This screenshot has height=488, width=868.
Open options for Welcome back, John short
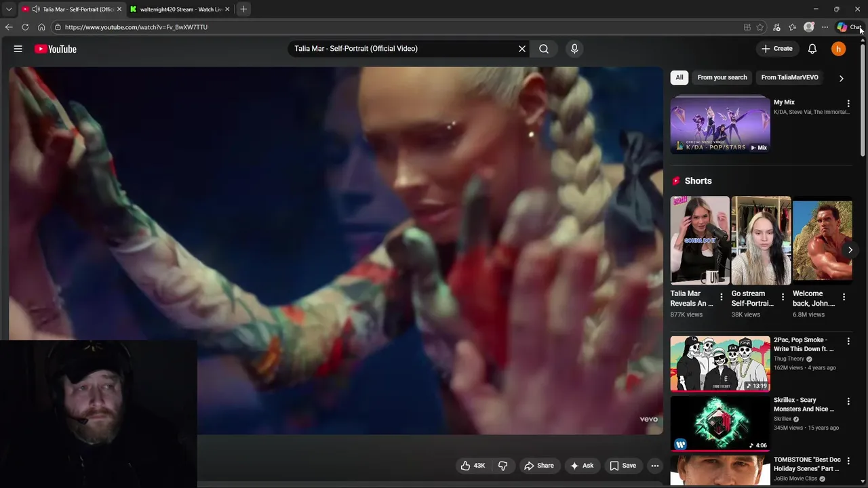844,298
